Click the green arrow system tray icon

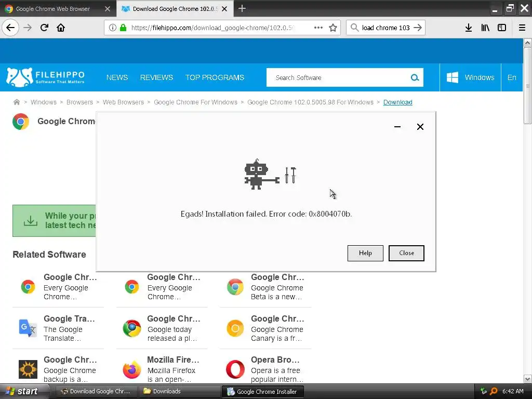click(484, 391)
